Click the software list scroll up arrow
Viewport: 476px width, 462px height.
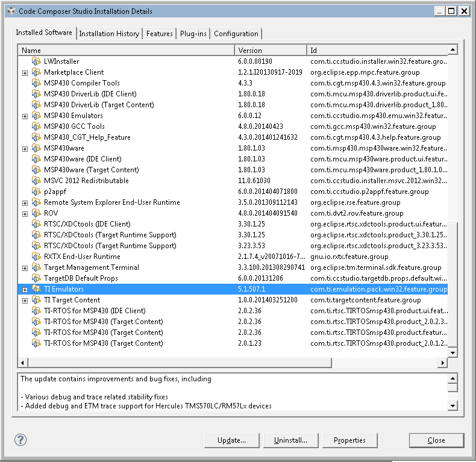[x=453, y=49]
